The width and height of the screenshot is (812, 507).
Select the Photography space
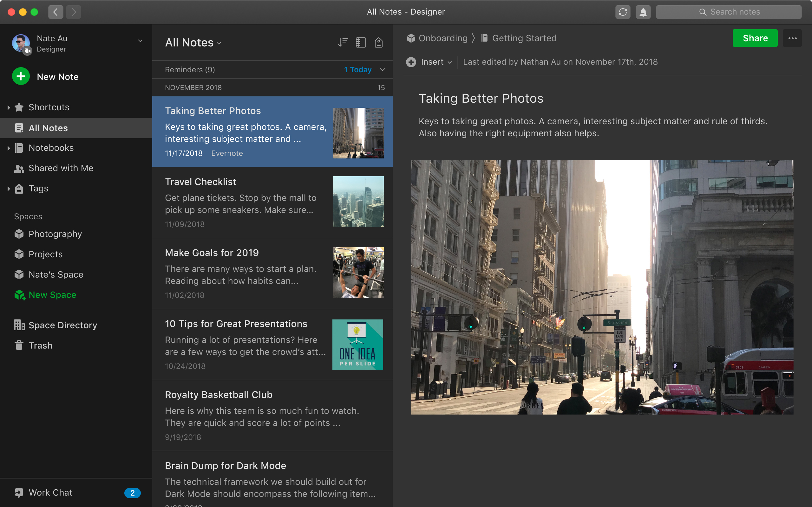pos(55,234)
